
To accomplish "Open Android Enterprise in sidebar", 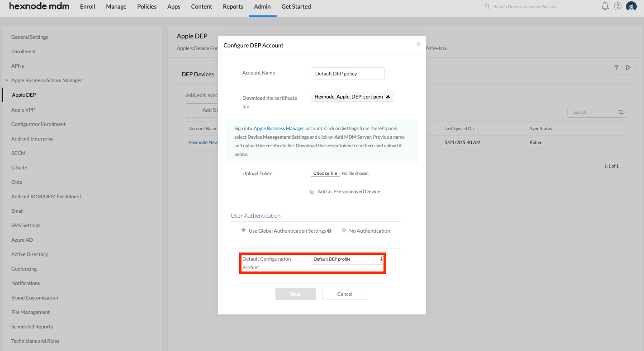I will (x=33, y=139).
